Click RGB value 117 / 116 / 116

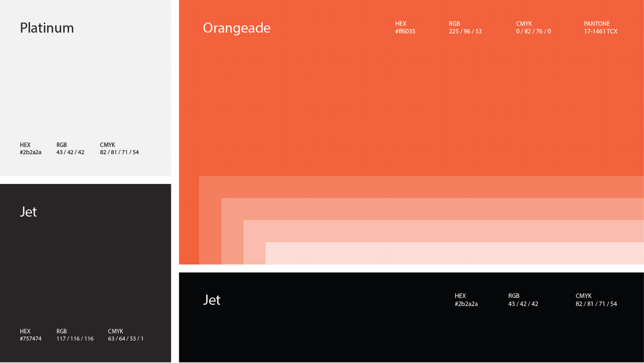click(75, 339)
